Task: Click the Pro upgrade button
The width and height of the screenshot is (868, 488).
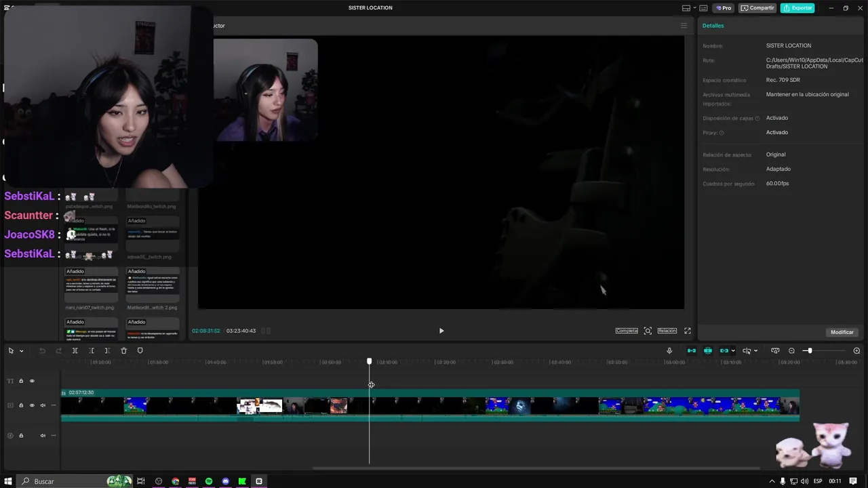Action: (x=724, y=8)
